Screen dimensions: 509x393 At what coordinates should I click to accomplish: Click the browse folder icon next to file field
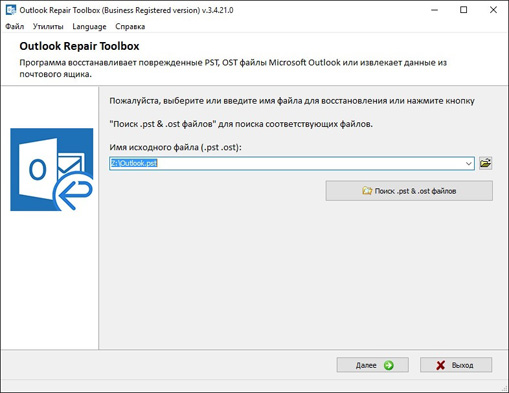tap(485, 163)
